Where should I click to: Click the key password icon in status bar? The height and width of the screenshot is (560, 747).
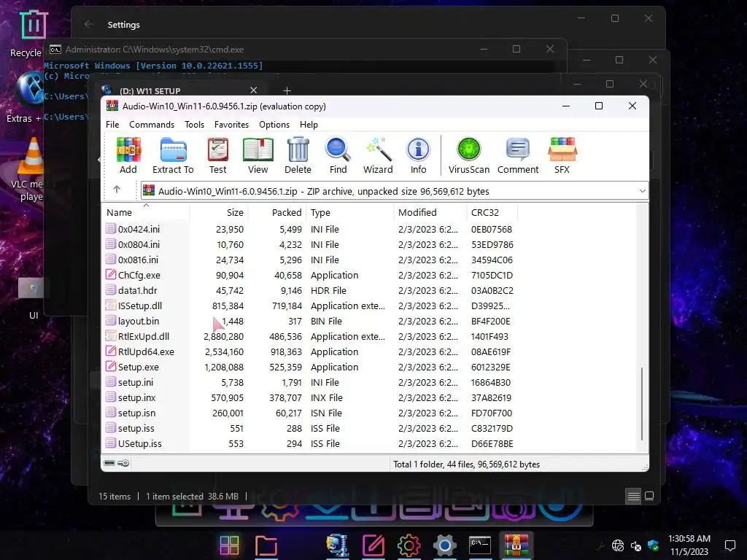[x=123, y=463]
